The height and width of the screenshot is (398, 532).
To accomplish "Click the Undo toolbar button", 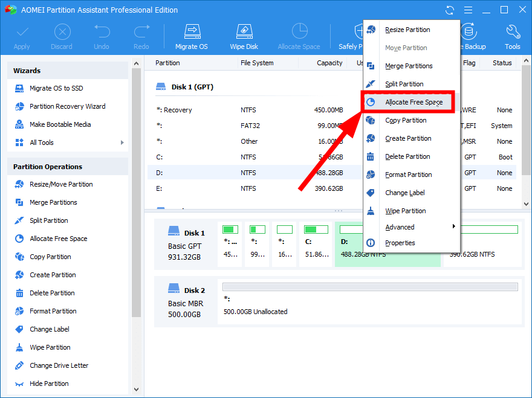I will click(x=102, y=36).
